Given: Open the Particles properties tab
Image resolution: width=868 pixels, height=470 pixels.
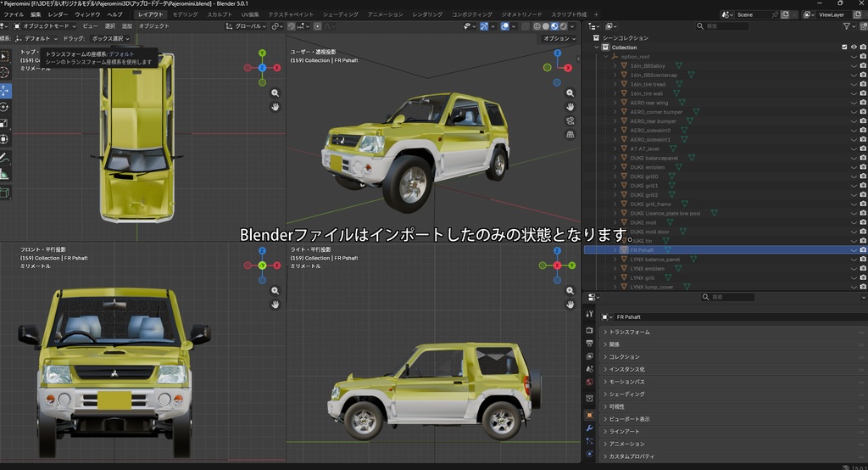Looking at the screenshot, I should (590, 441).
